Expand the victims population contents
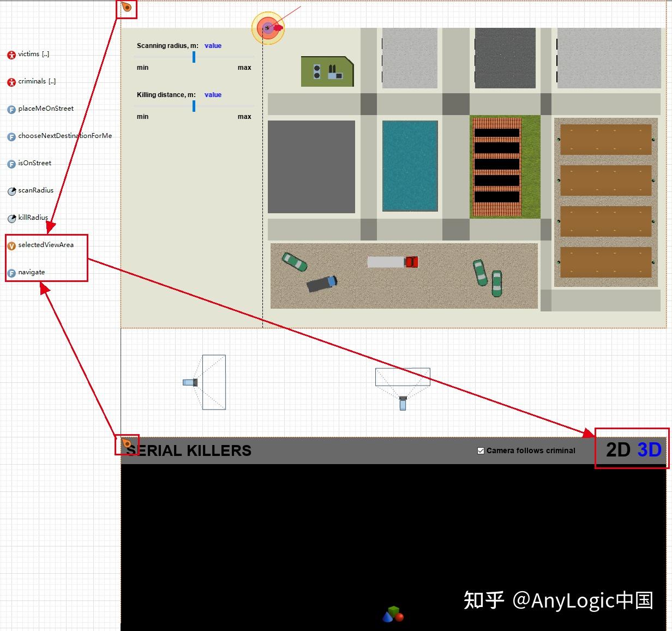This screenshot has width=672, height=631. point(46,54)
